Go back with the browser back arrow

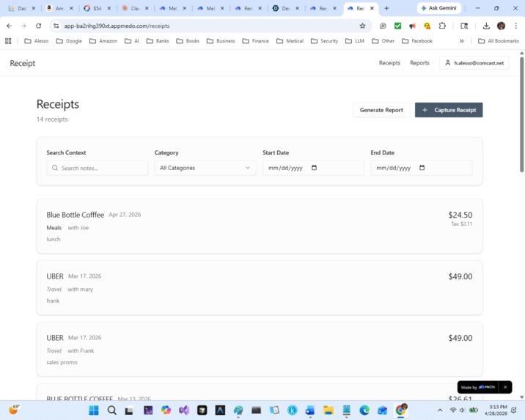pyautogui.click(x=9, y=26)
